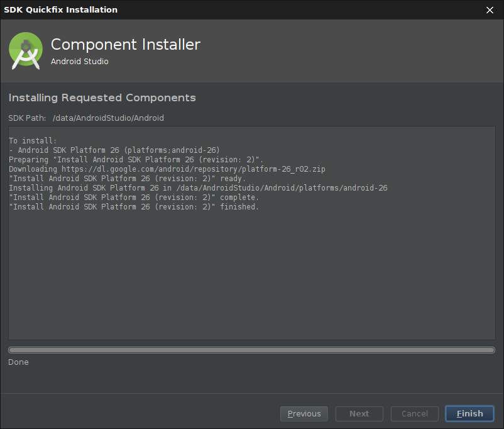The width and height of the screenshot is (504, 429).
Task: Click the Android Studio subtitle text
Action: 80,62
